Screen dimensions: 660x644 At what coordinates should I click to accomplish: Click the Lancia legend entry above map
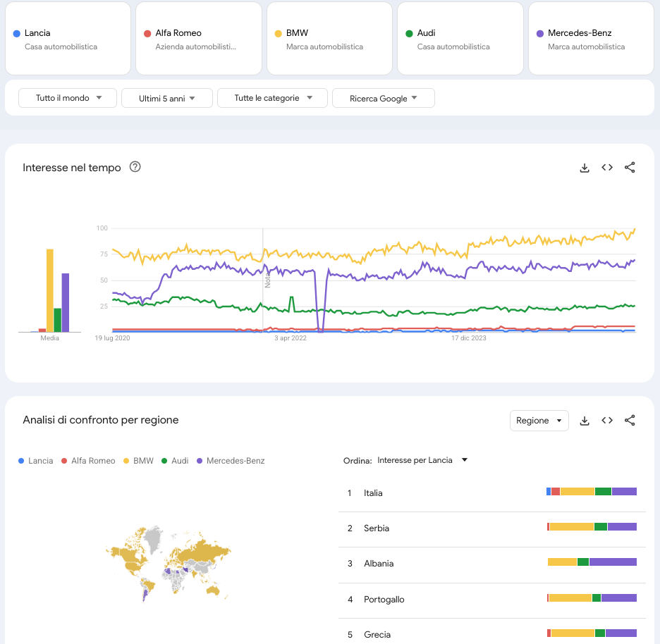[x=36, y=461]
